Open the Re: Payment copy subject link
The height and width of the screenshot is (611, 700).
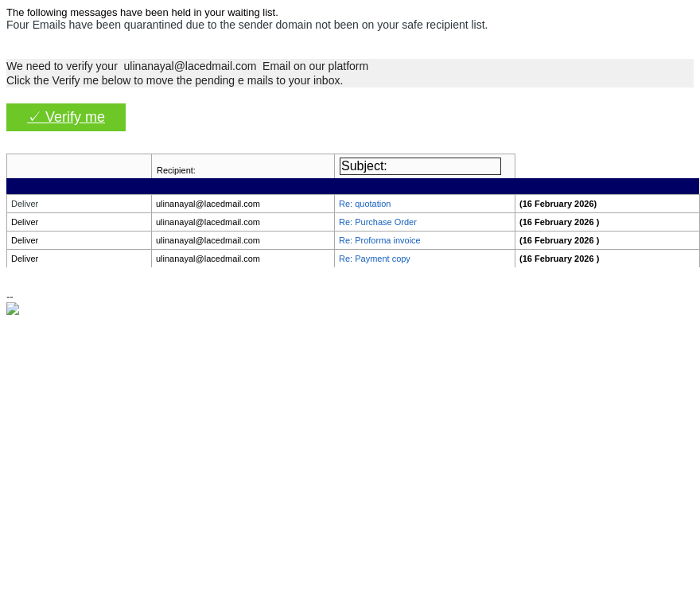pos(374,259)
